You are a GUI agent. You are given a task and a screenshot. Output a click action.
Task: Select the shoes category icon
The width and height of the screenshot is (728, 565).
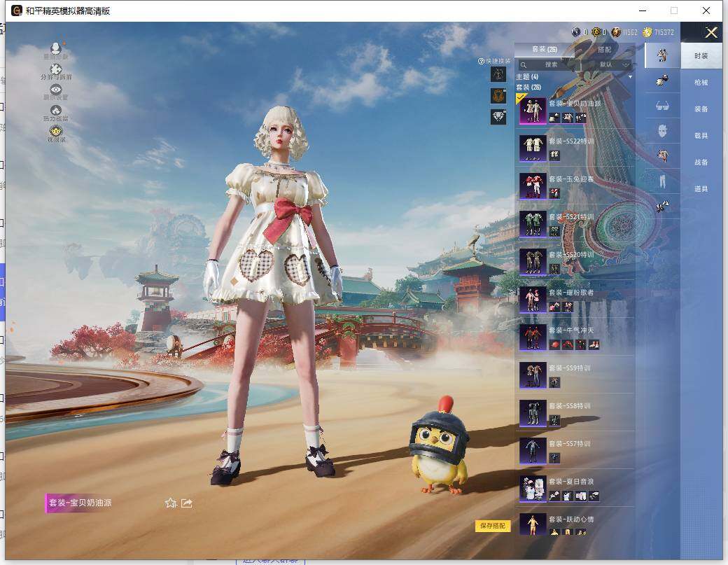click(662, 206)
